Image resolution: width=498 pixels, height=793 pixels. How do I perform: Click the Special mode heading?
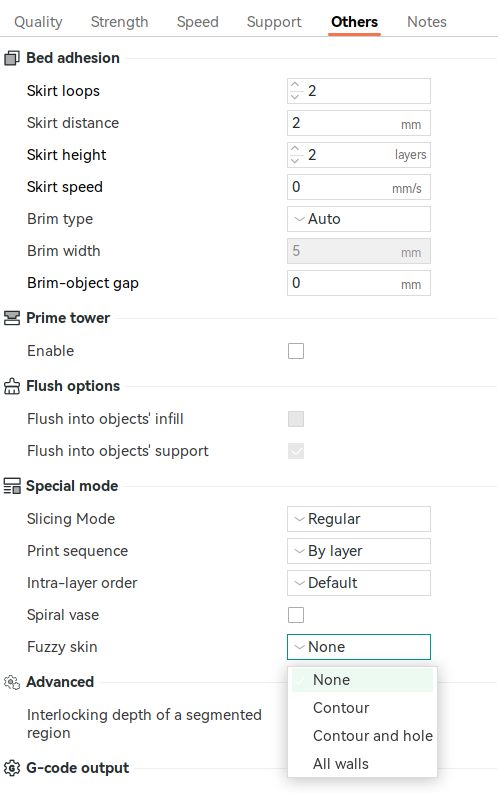pos(72,486)
